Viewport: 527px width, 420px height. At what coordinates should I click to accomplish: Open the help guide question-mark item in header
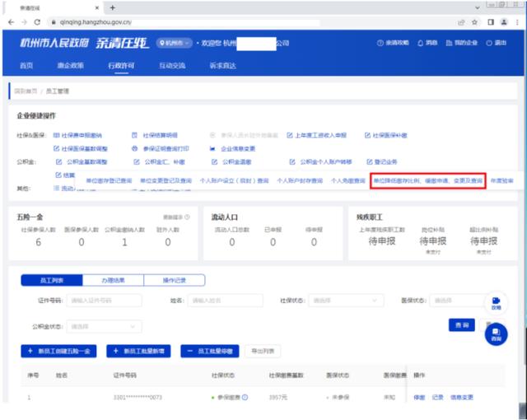tap(393, 43)
